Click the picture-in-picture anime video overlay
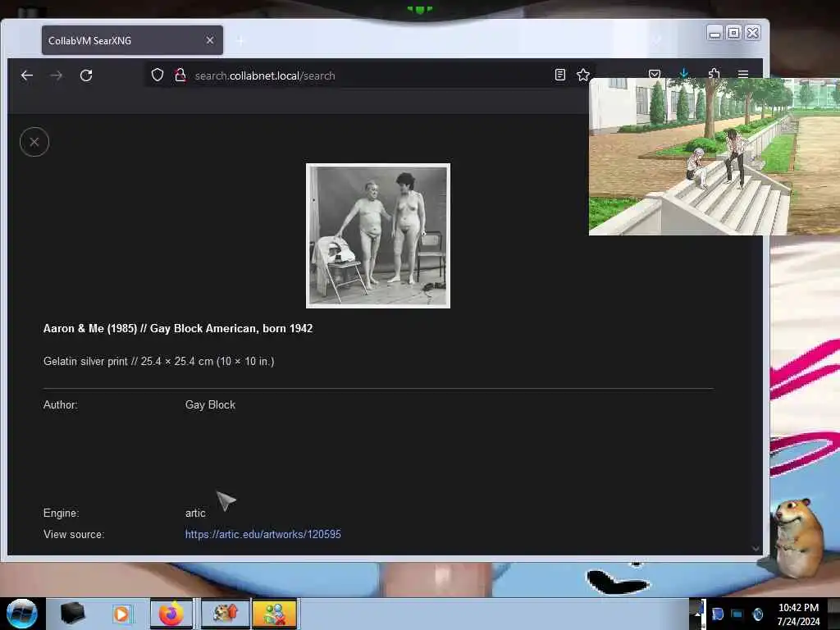 714,157
